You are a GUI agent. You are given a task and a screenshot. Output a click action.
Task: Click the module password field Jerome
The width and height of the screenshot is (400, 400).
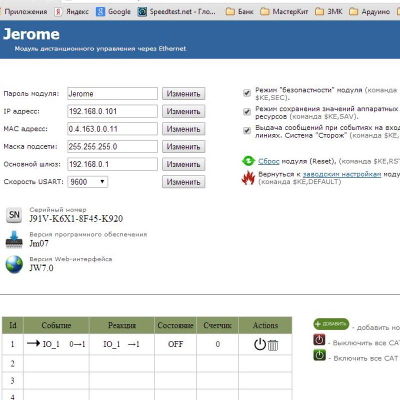click(112, 94)
